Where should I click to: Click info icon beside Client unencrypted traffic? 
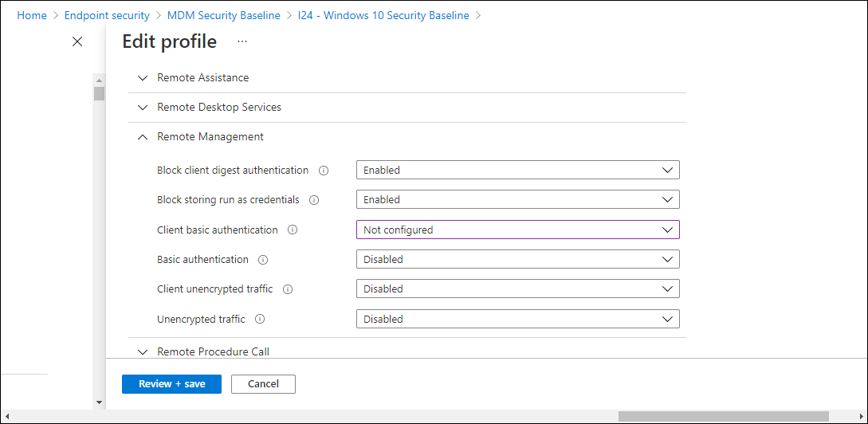pyautogui.click(x=287, y=289)
